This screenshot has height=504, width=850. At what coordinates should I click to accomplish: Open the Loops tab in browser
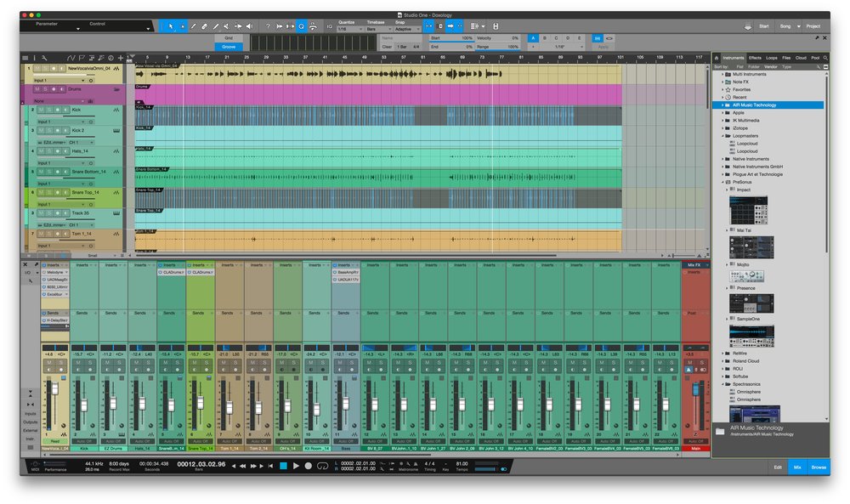[771, 58]
